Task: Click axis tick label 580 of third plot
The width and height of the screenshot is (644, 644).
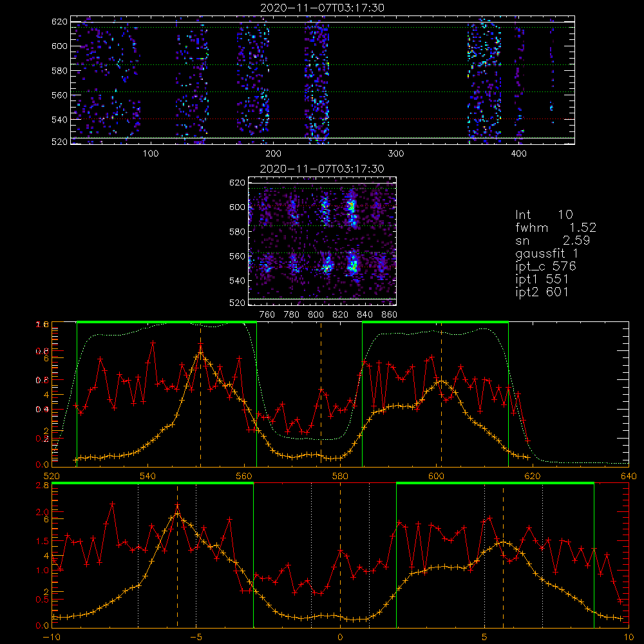Action: click(340, 477)
